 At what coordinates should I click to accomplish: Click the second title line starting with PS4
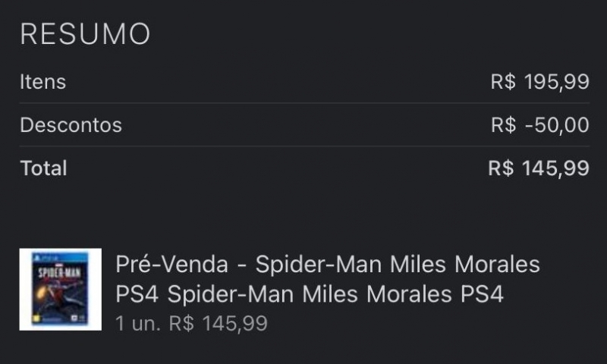[310, 293]
